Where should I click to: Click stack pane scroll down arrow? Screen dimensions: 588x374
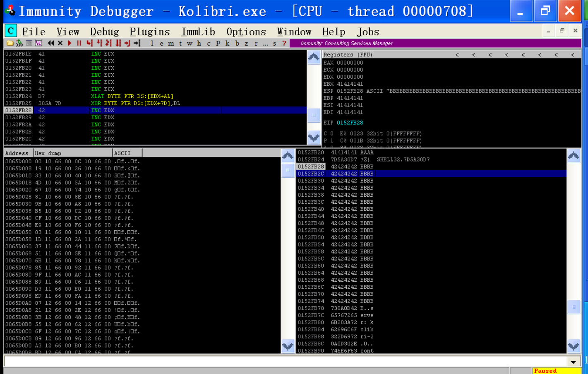pos(574,346)
